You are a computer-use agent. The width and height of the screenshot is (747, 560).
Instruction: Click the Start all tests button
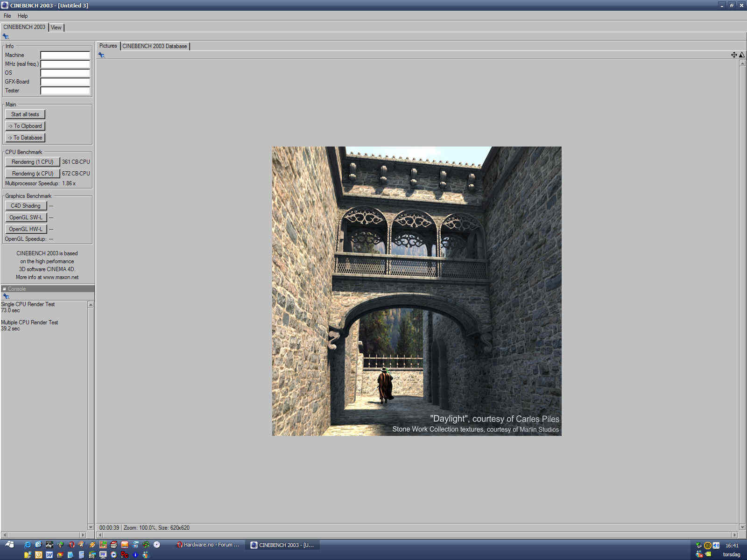[25, 114]
